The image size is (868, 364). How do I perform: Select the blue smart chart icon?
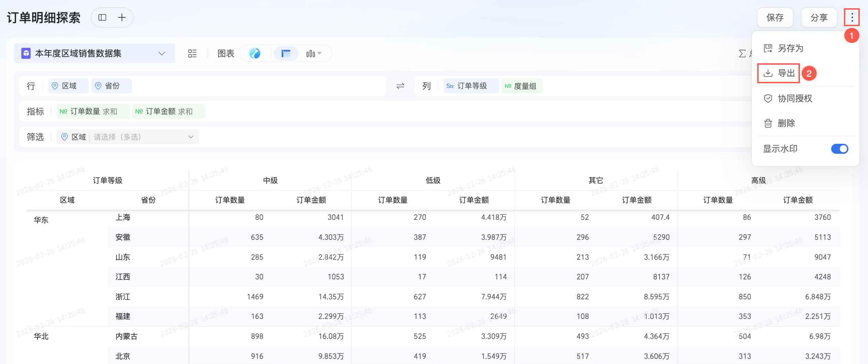(255, 53)
